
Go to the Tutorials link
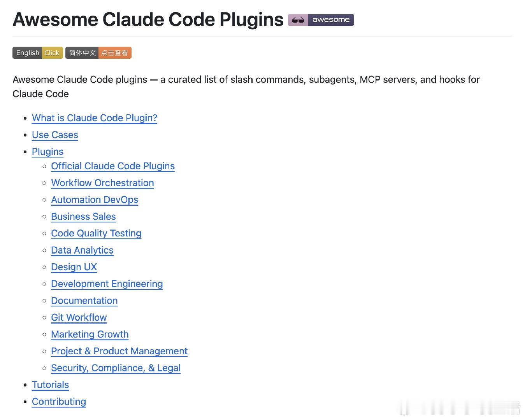pos(50,385)
